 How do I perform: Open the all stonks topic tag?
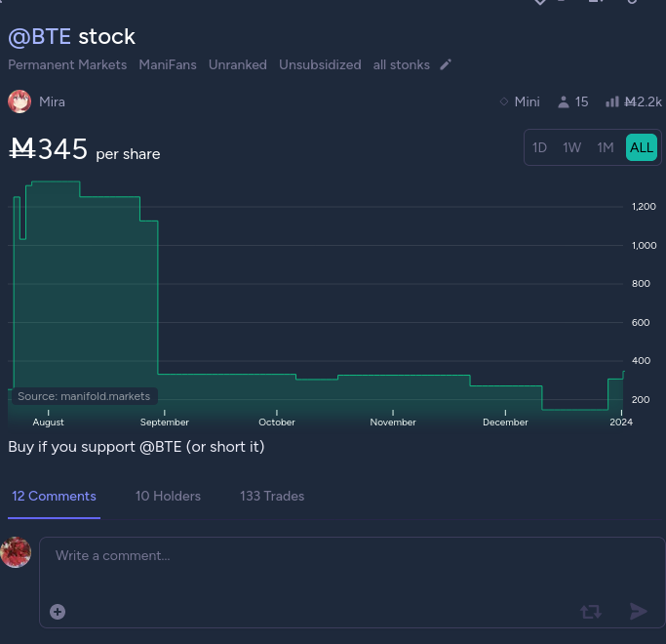[x=401, y=64]
